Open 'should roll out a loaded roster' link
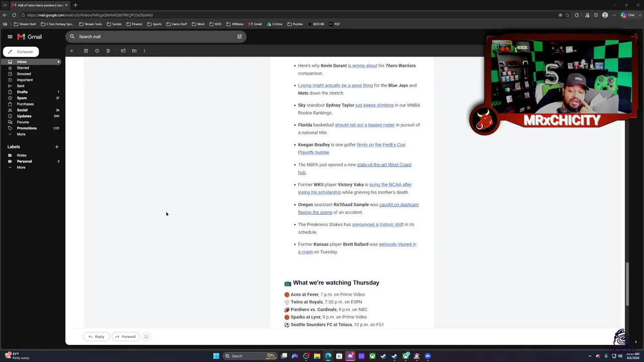644x362 pixels. click(365, 125)
